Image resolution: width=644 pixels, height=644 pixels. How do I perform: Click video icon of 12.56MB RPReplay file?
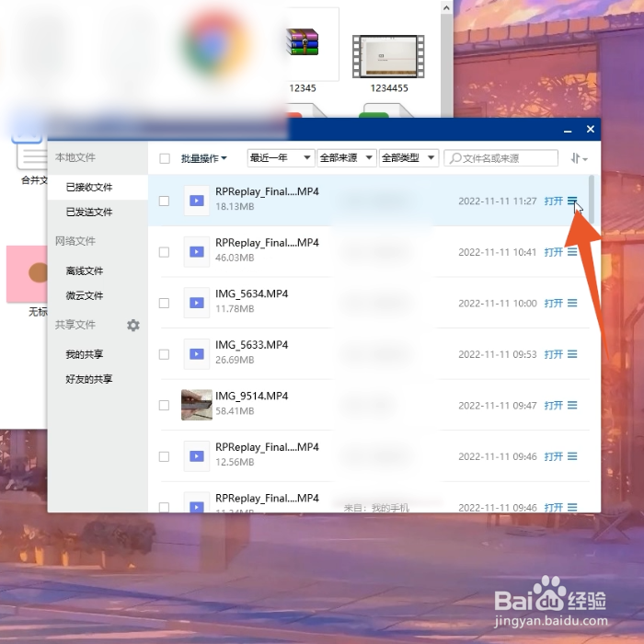tap(197, 456)
